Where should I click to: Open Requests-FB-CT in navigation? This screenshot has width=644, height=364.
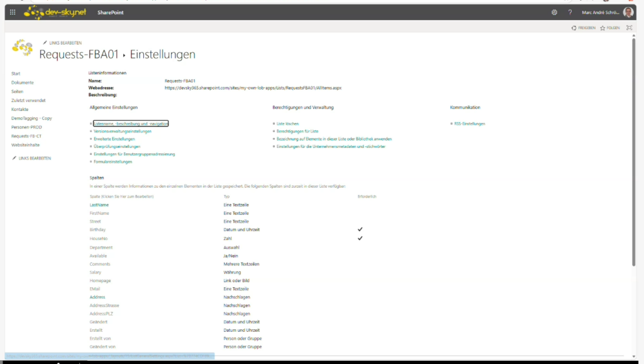coord(26,136)
